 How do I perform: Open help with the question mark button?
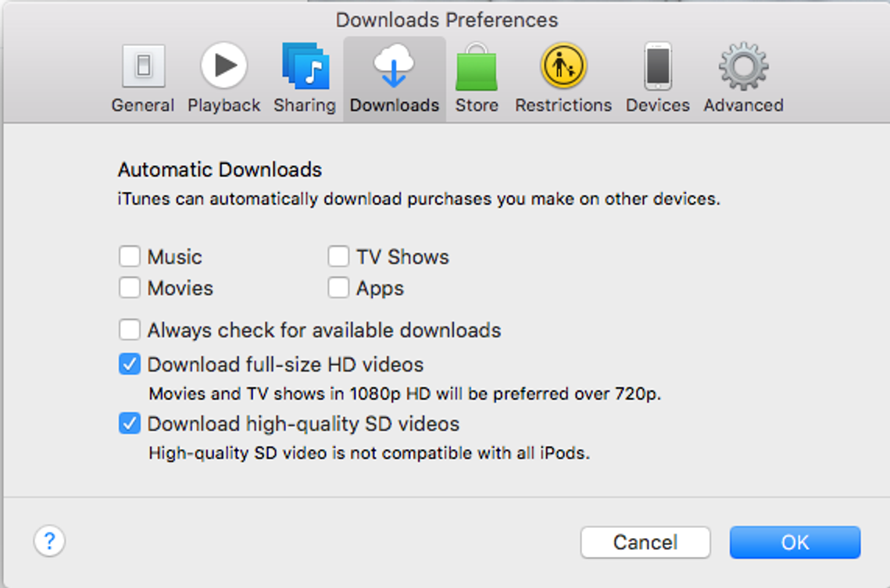click(x=49, y=541)
